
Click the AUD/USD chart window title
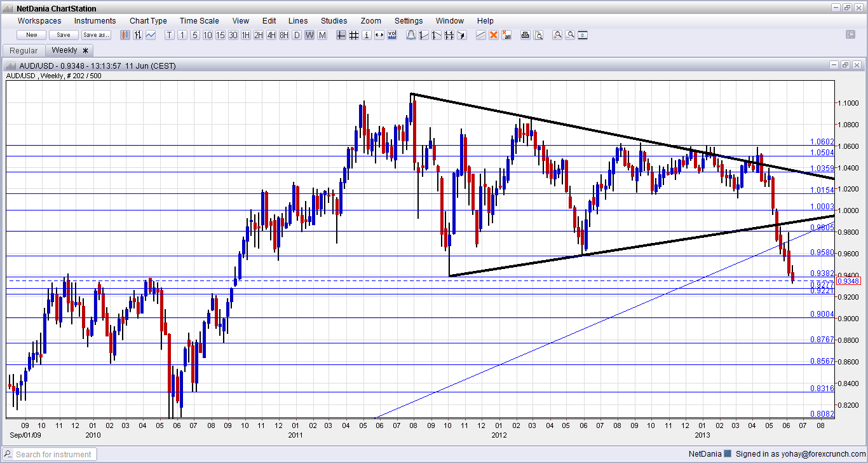97,66
